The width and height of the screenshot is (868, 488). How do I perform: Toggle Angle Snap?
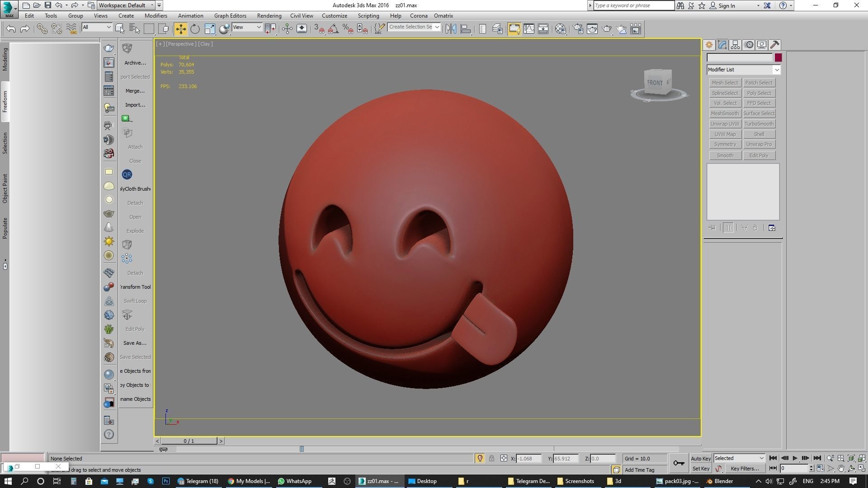click(334, 29)
